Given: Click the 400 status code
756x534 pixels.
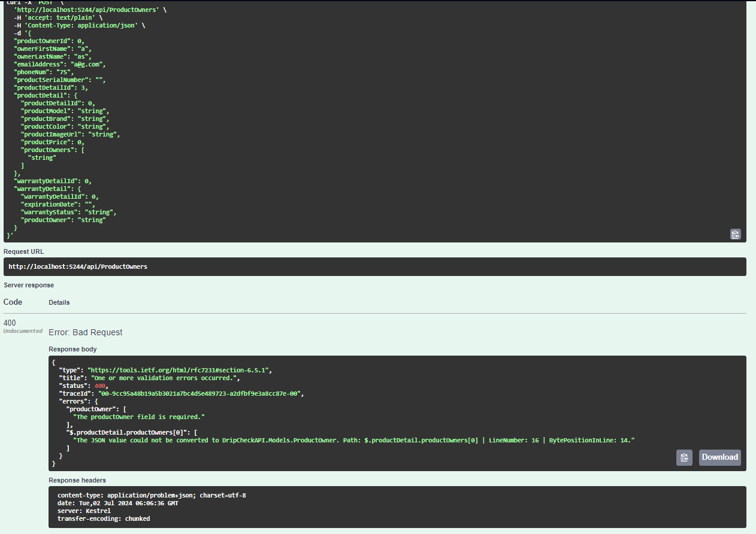Looking at the screenshot, I should click(x=10, y=323).
